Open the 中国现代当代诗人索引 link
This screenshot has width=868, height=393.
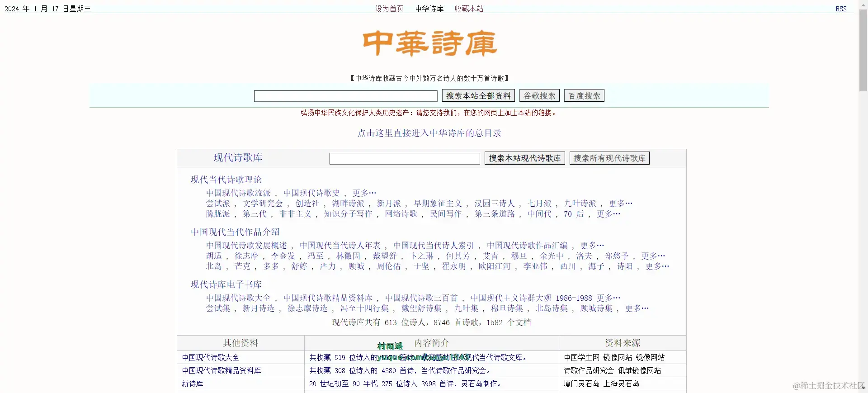[x=434, y=246]
